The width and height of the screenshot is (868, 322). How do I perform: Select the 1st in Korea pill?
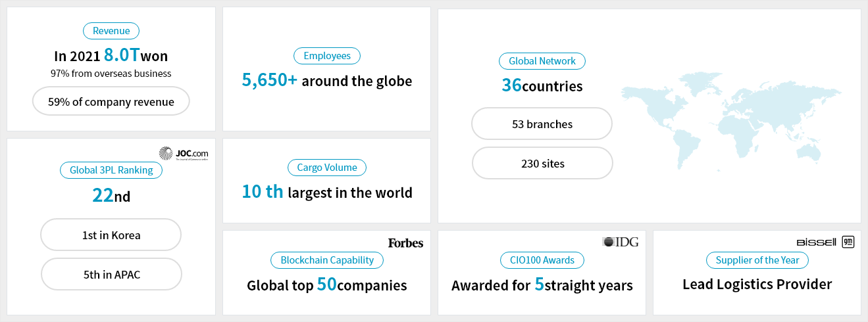111,235
